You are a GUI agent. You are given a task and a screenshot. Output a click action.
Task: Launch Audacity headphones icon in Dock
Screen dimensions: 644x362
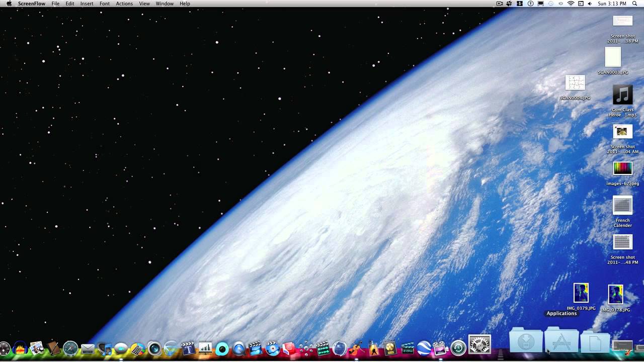(20, 348)
